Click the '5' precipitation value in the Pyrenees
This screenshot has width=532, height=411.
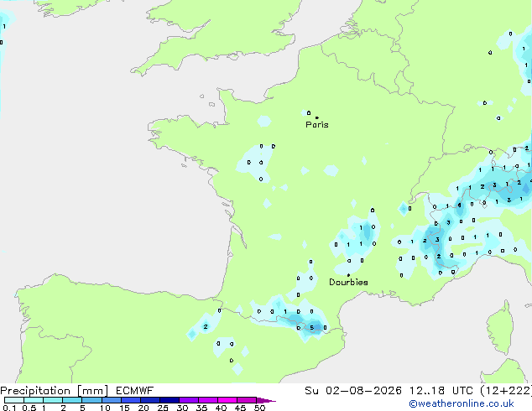pyautogui.click(x=312, y=328)
